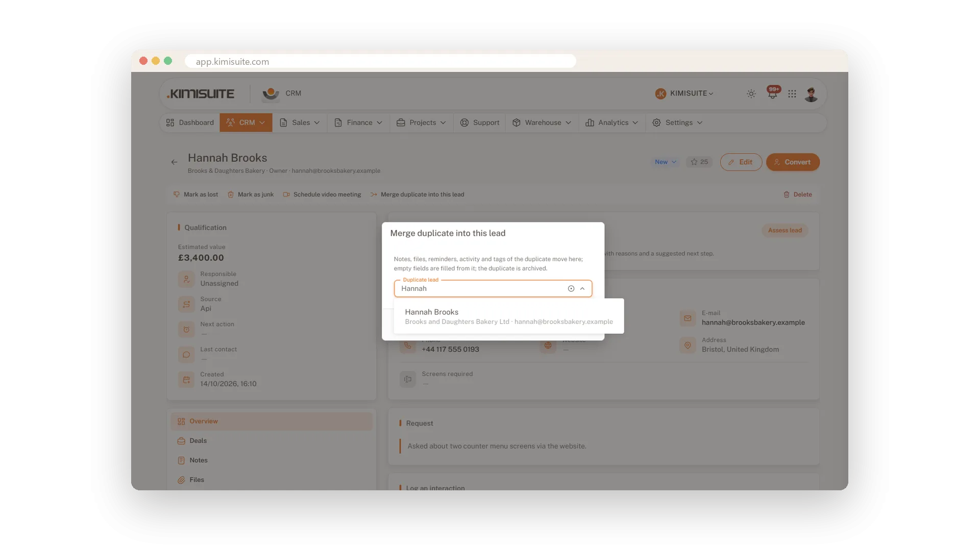Viewport: 980px width, 551px height.
Task: Open the Dashboard menu item
Action: click(190, 122)
